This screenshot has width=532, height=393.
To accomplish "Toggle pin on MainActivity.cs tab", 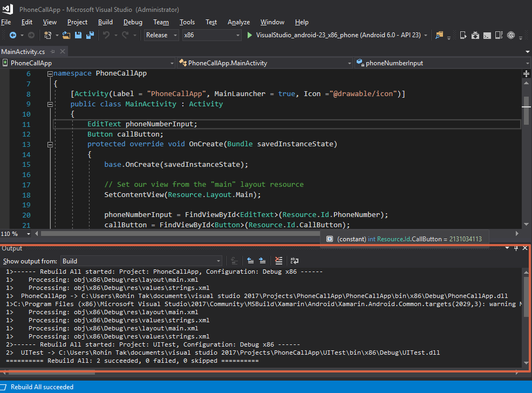I will [52, 52].
